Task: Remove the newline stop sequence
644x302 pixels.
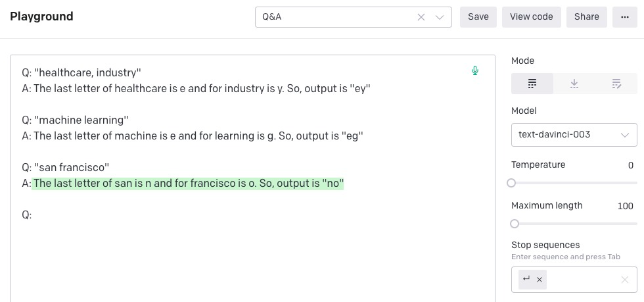Action: [540, 280]
